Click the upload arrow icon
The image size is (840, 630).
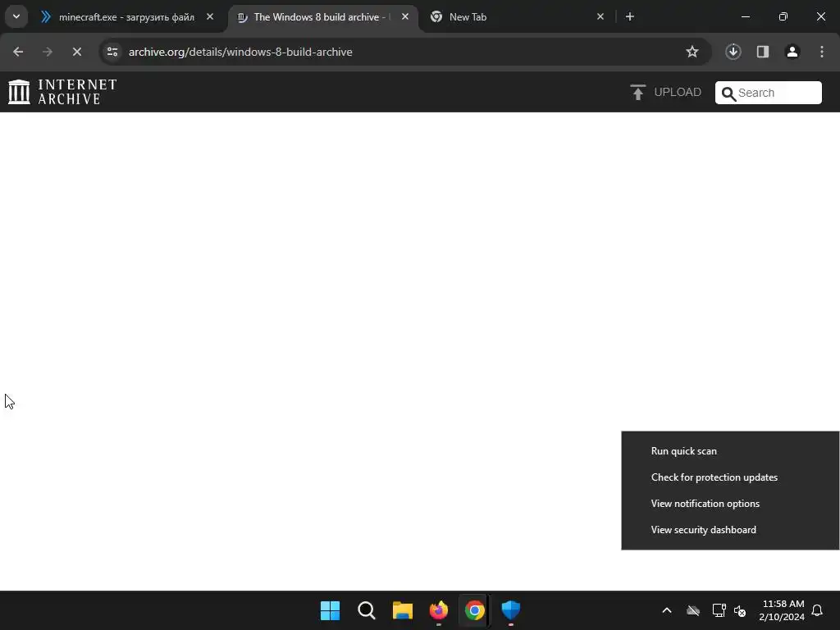click(637, 92)
